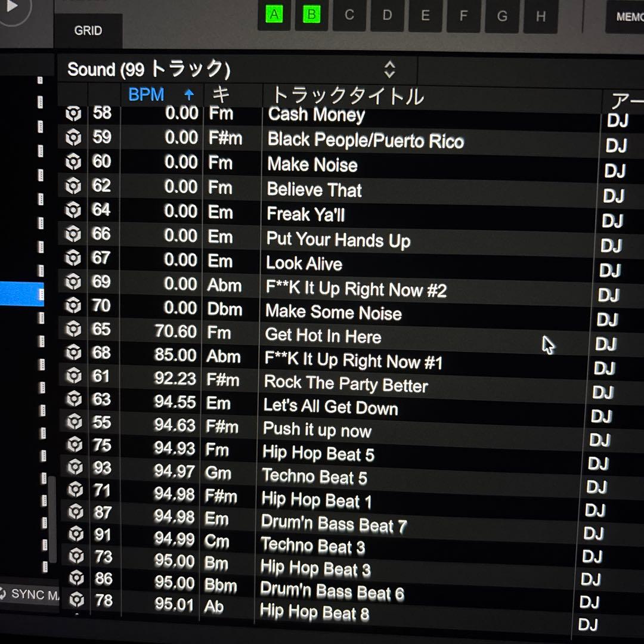Click the track icon next to Techno Beat 5
644x644 pixels.
point(76,467)
